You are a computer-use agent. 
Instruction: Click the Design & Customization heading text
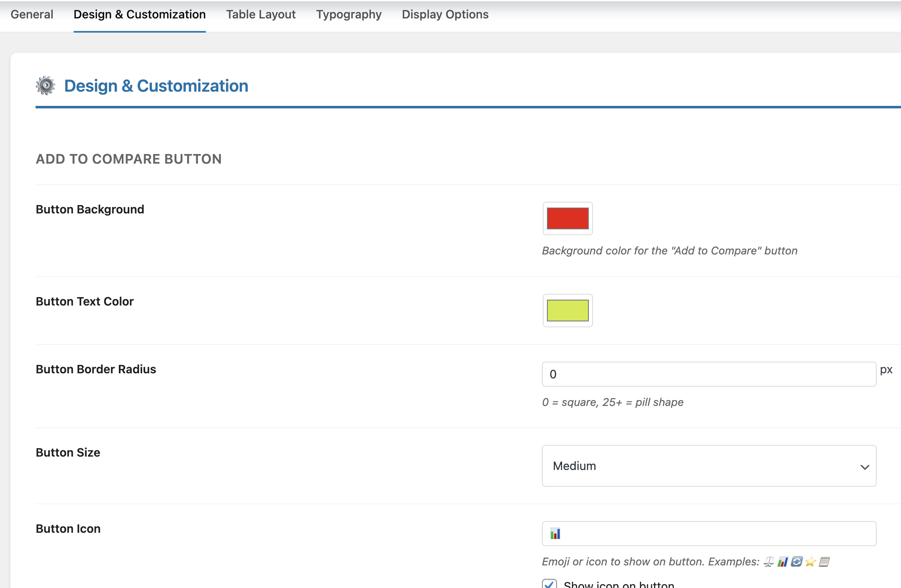[x=156, y=86]
